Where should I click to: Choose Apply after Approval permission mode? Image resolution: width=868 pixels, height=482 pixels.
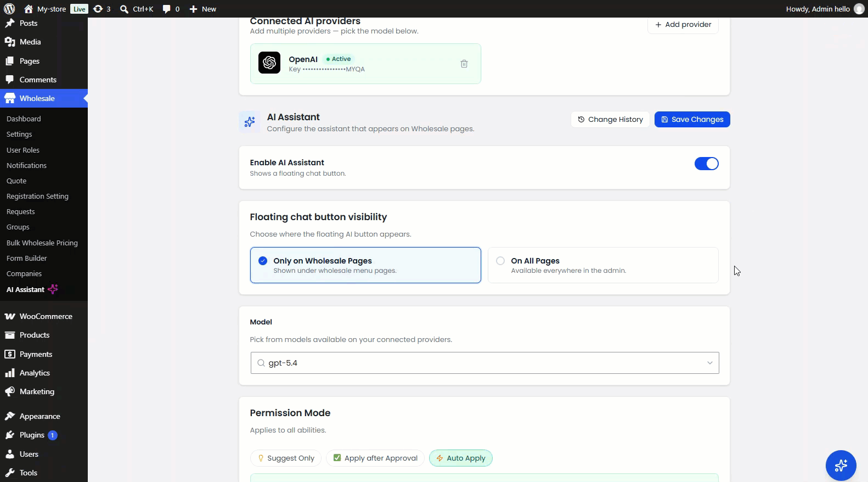click(375, 458)
